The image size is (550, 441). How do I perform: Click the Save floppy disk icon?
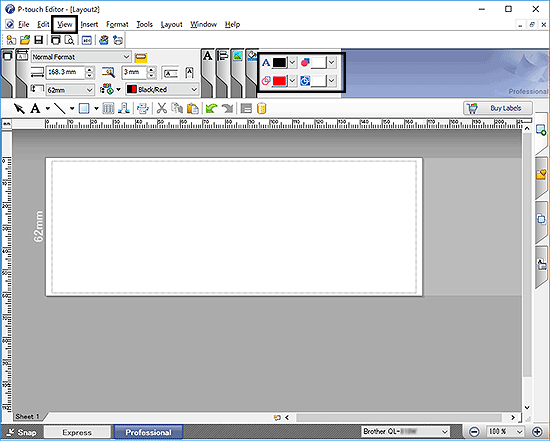38,40
